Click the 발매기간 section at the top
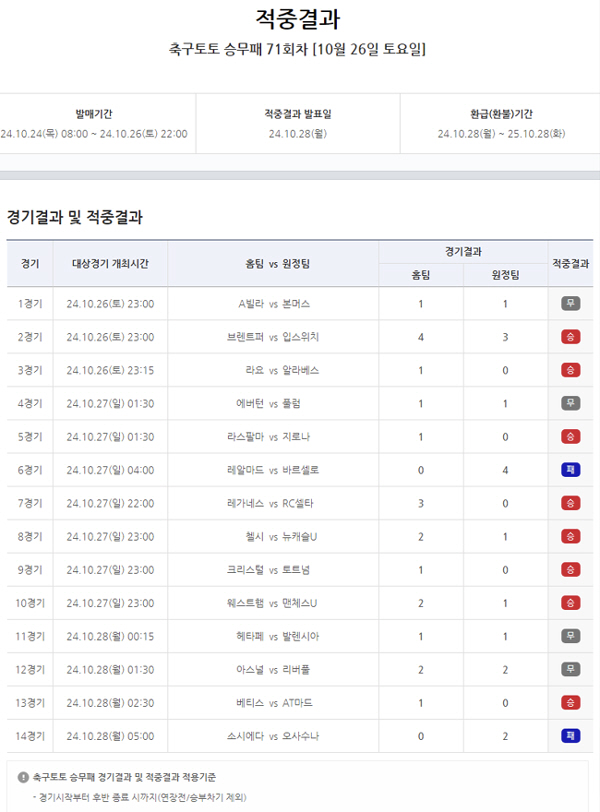600x812 pixels. pos(95,124)
